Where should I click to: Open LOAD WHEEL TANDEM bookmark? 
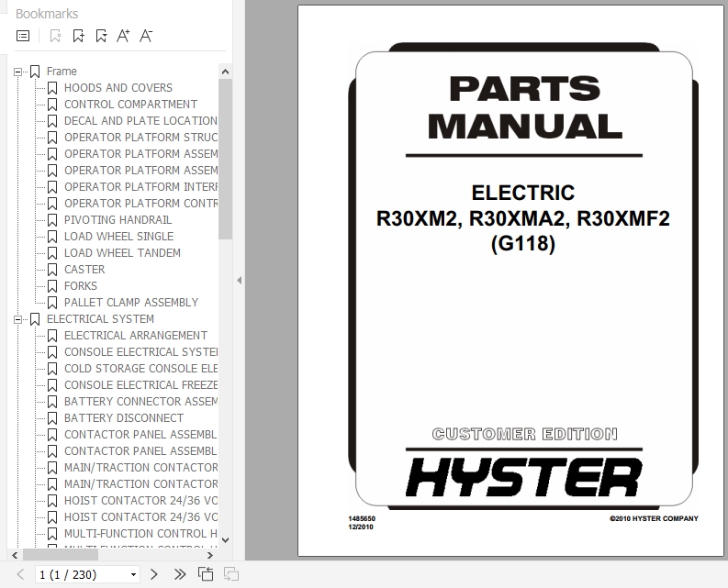click(x=123, y=253)
